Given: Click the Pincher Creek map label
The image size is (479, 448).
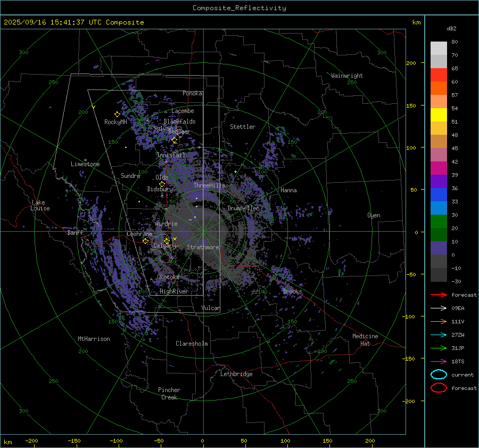Looking at the screenshot, I should (169, 394).
